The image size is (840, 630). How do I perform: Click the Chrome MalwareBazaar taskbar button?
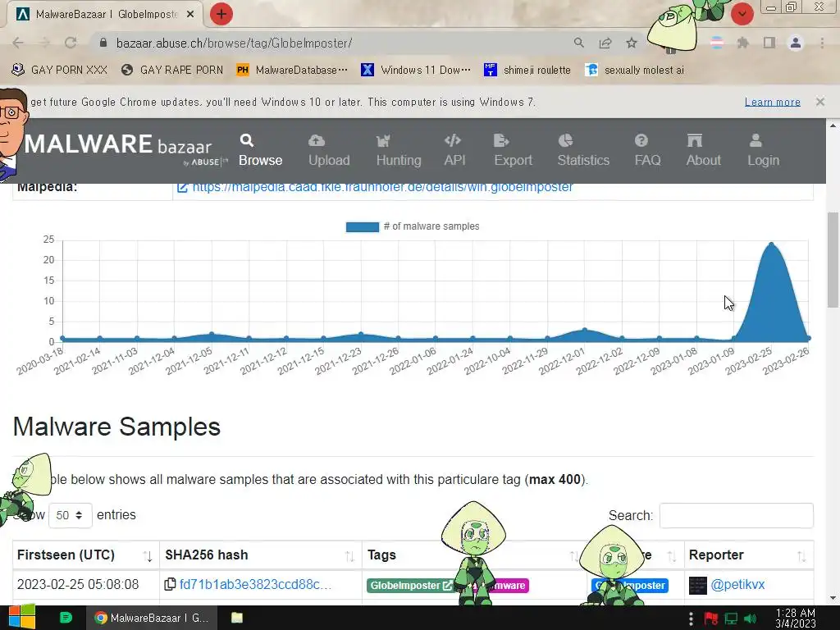click(152, 618)
